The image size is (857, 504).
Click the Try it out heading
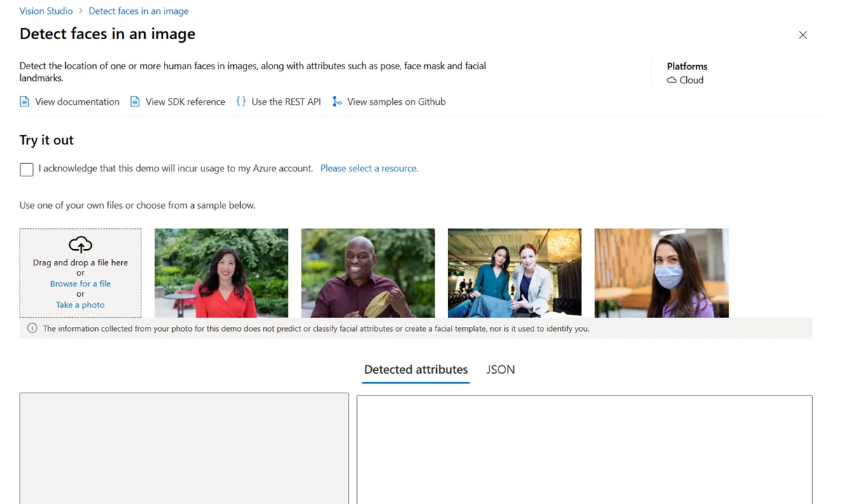click(x=46, y=140)
